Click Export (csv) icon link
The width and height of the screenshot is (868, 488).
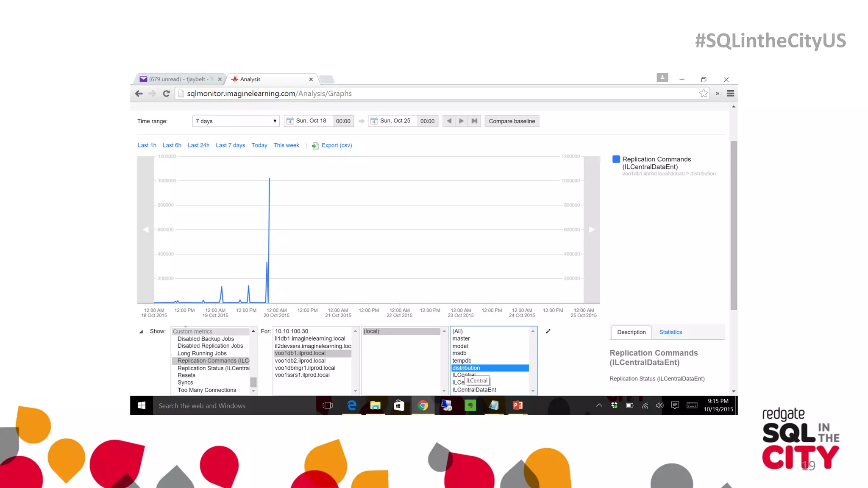click(x=315, y=146)
